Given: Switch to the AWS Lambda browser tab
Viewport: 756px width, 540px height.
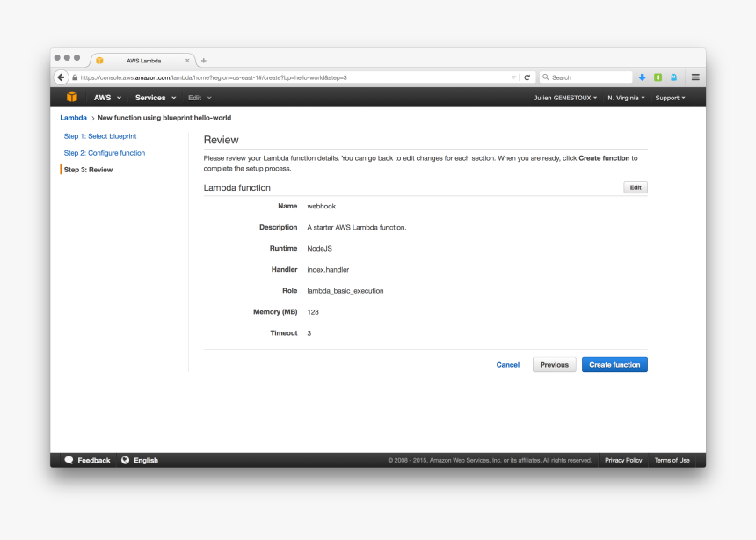Looking at the screenshot, I should tap(143, 60).
